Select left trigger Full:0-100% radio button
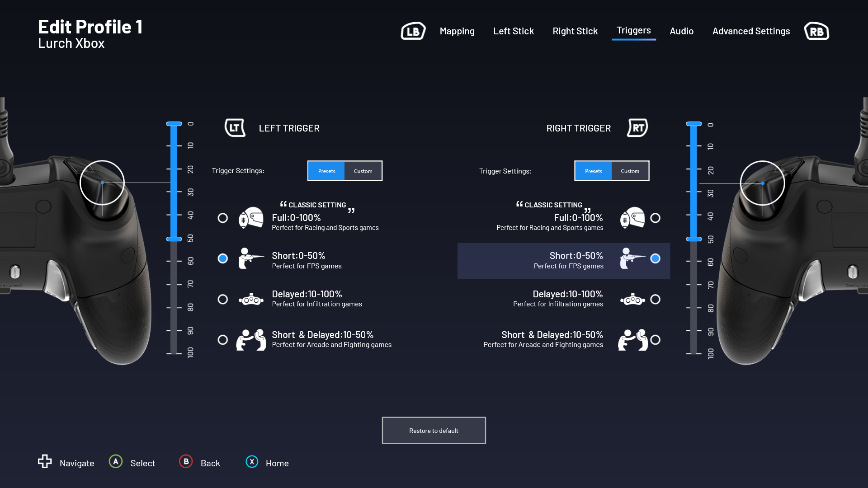 pos(223,218)
